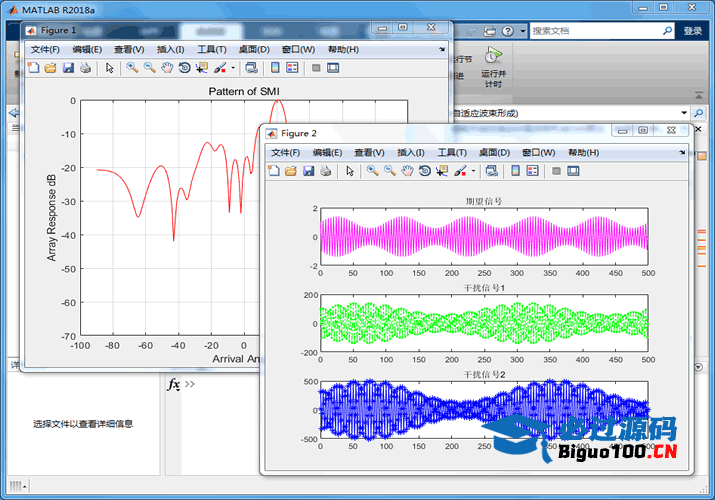715x500 pixels.
Task: Open brush color dropdown in Figure 2
Action: coord(473,171)
